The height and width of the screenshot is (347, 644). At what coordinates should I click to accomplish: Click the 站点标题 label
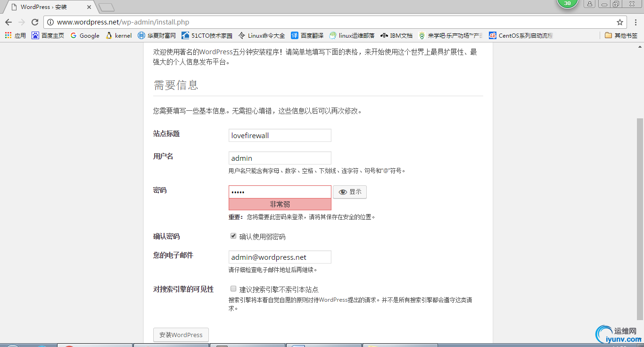(166, 134)
